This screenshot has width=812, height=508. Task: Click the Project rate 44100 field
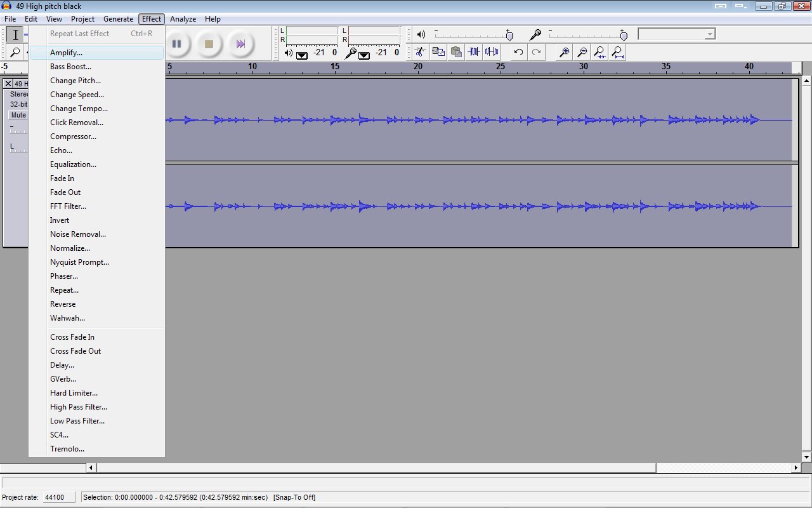58,497
